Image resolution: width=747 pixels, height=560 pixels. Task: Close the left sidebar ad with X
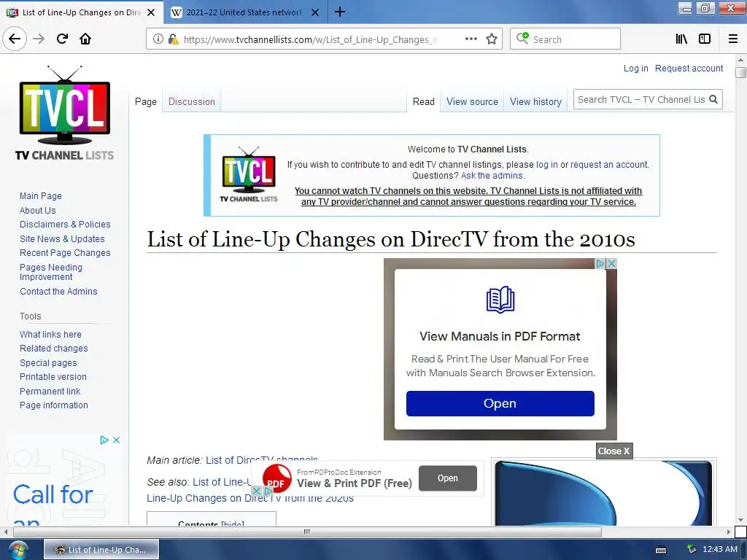(x=116, y=440)
